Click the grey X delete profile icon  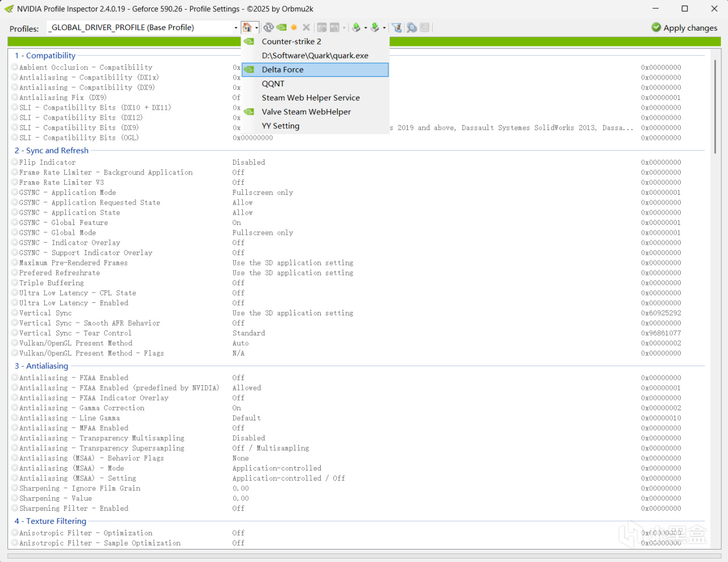[x=307, y=27]
